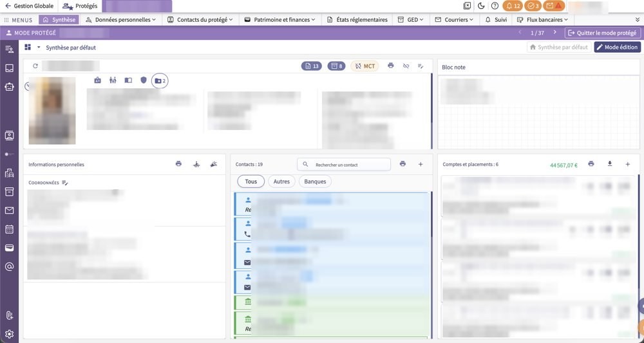Viewport: 644px width, 343px height.
Task: Select the Synthèse tab
Action: tap(59, 20)
